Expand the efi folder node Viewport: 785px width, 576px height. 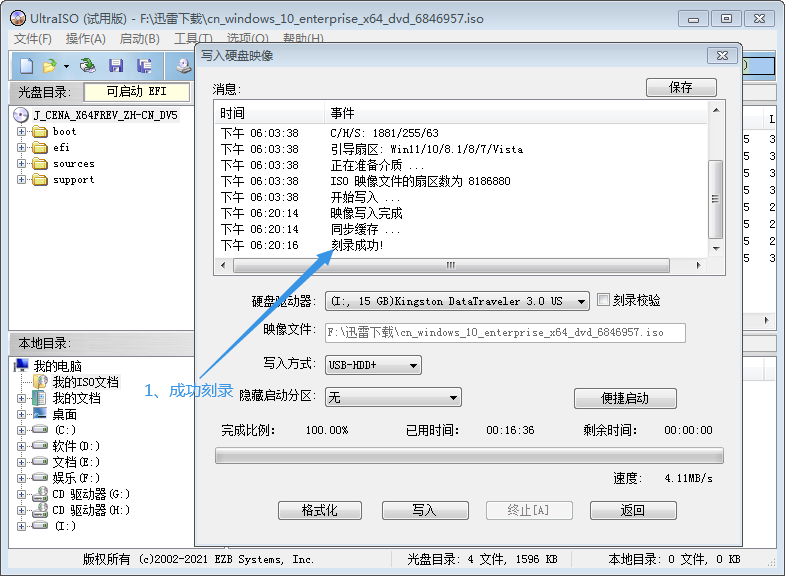pos(21,148)
